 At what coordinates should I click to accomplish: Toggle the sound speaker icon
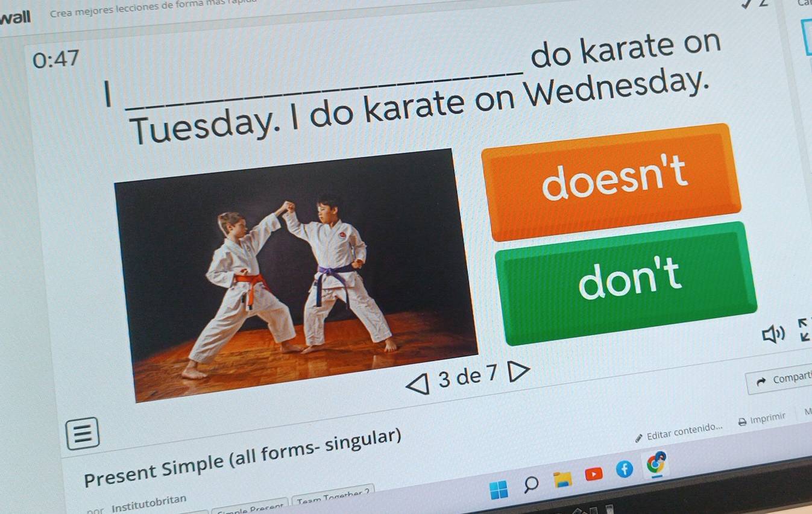click(x=773, y=333)
